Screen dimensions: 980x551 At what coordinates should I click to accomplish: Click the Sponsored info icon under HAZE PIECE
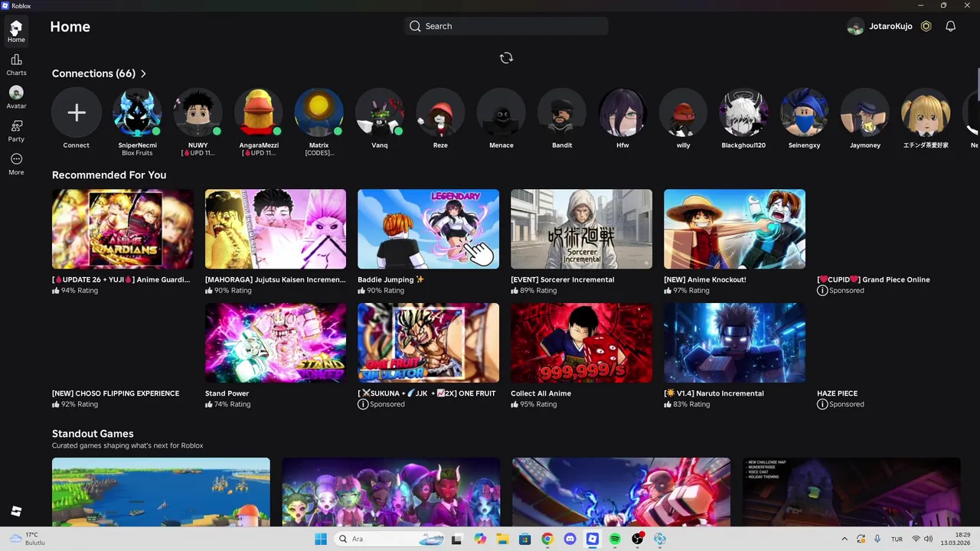point(822,404)
